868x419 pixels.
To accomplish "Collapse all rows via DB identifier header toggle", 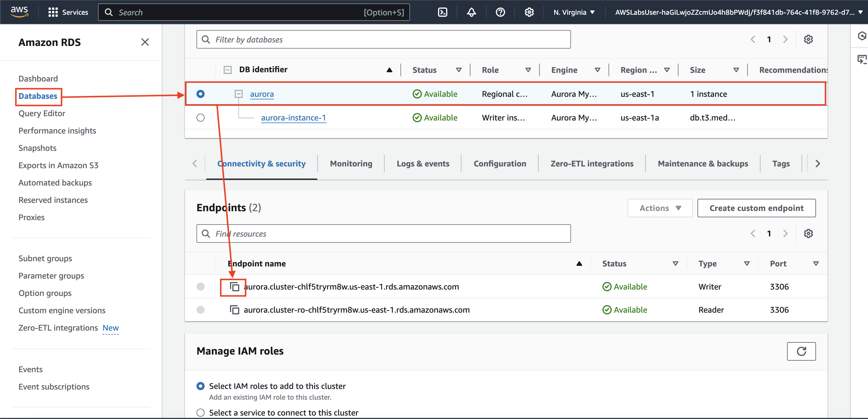I will pos(228,70).
